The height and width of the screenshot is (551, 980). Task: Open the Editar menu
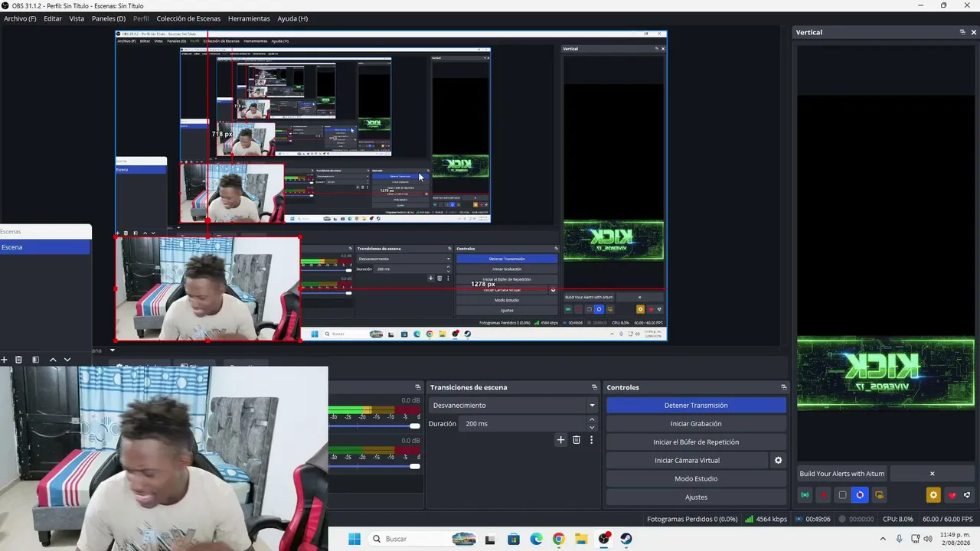pos(53,18)
